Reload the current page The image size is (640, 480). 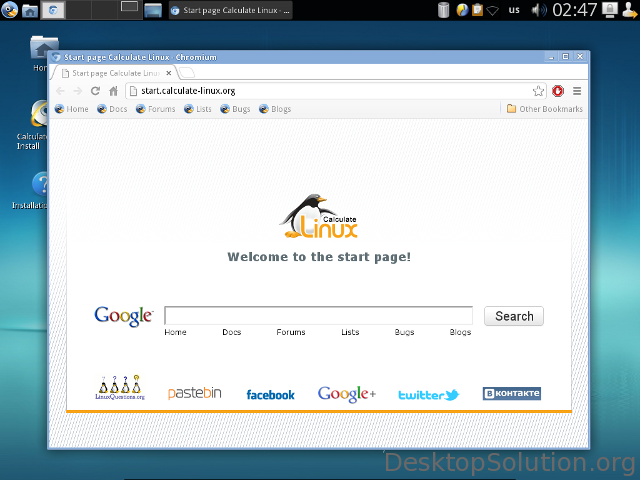[x=96, y=91]
